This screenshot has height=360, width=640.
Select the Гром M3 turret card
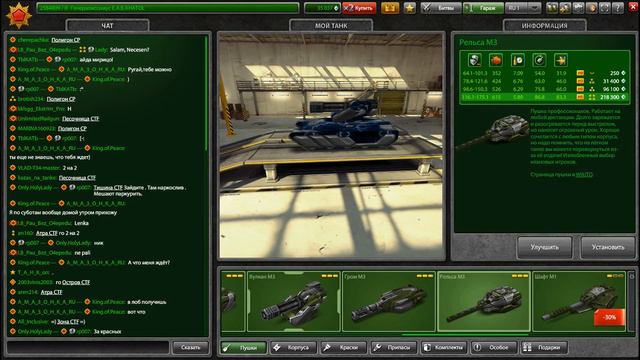[x=389, y=301]
